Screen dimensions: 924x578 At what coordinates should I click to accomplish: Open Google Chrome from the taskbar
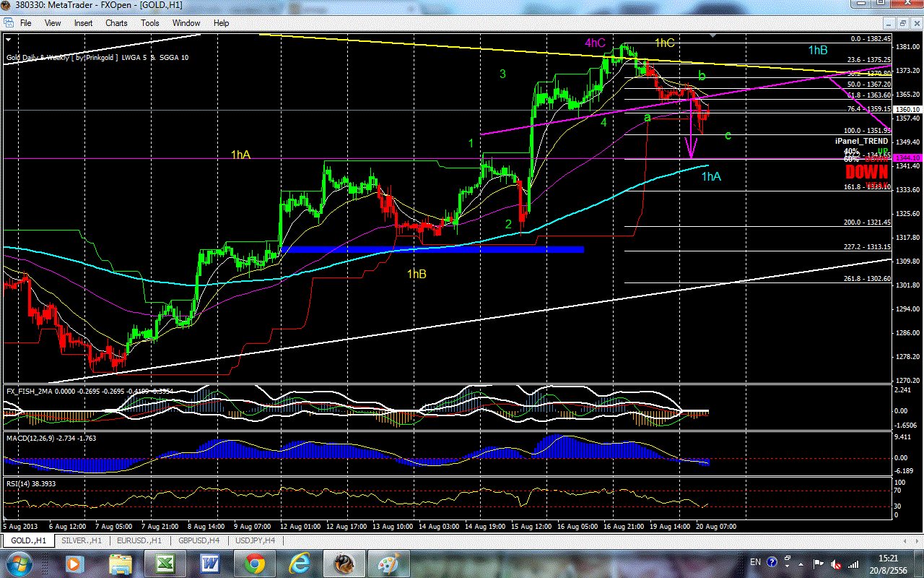tap(255, 562)
